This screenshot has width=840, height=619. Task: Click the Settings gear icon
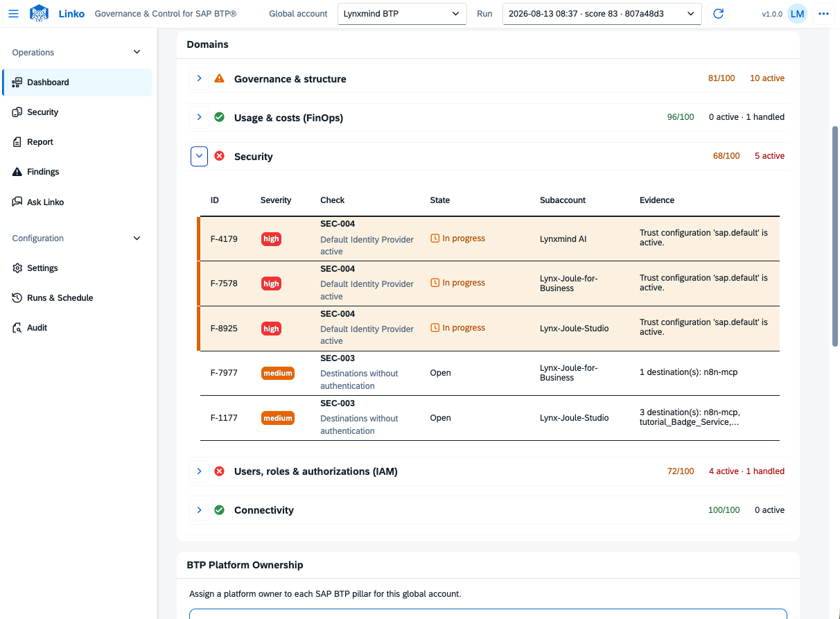pos(17,268)
